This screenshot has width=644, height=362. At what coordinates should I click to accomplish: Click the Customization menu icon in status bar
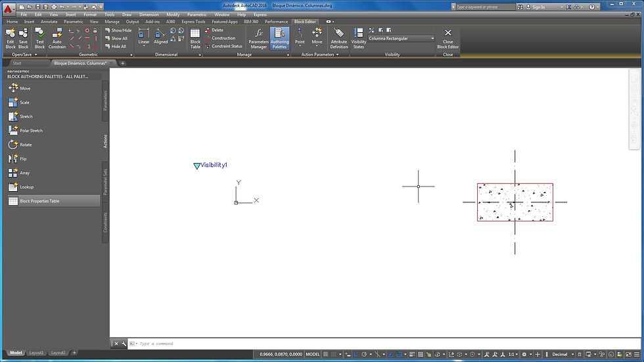[x=637, y=354]
